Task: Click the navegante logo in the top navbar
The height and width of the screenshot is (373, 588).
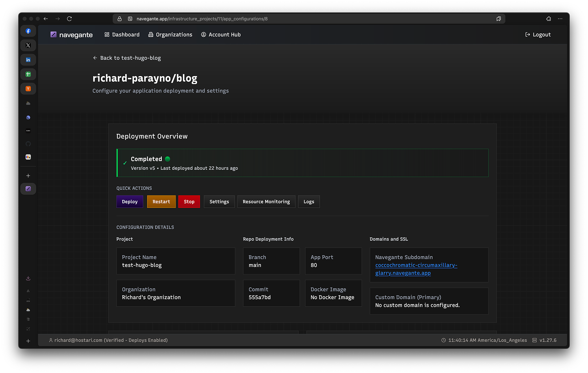Action: point(71,35)
